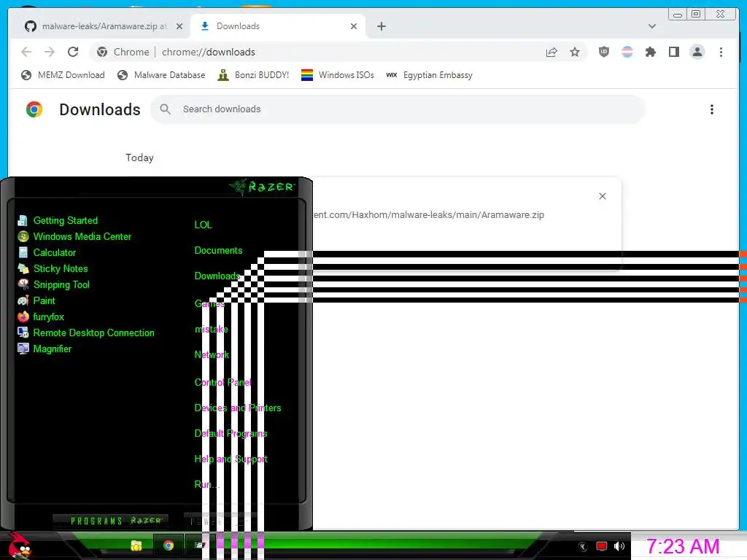This screenshot has height=560, width=747.
Task: Open Network in the Start menu
Action: [x=212, y=355]
